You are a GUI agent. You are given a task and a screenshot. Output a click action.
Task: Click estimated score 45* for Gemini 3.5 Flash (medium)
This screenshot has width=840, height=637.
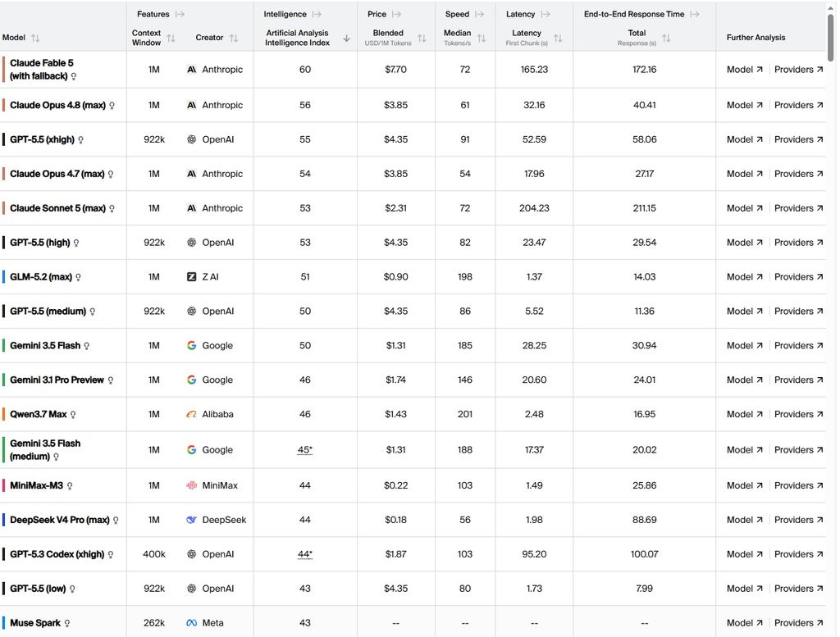pos(305,450)
